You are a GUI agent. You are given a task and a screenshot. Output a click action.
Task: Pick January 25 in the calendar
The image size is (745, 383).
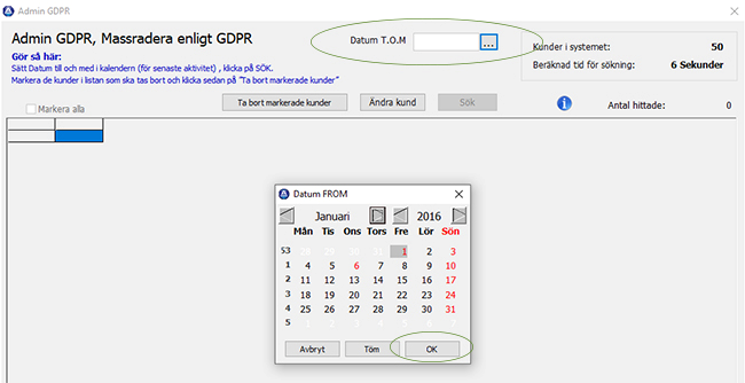(306, 309)
